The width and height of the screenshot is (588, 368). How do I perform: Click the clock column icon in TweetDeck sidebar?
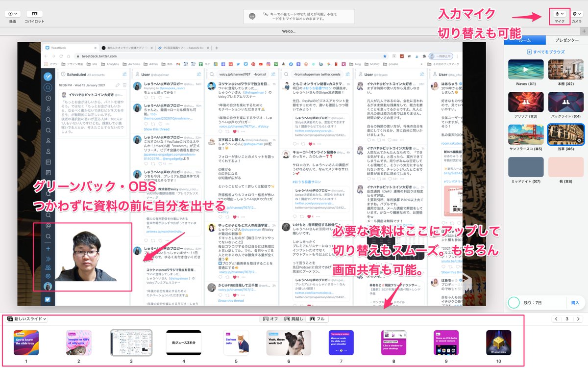point(48,98)
